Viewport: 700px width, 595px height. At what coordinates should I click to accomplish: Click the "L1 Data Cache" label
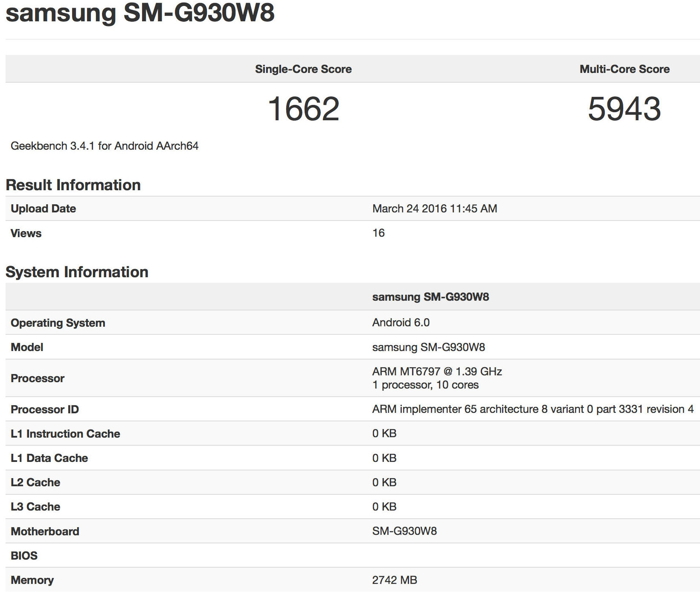[49, 458]
